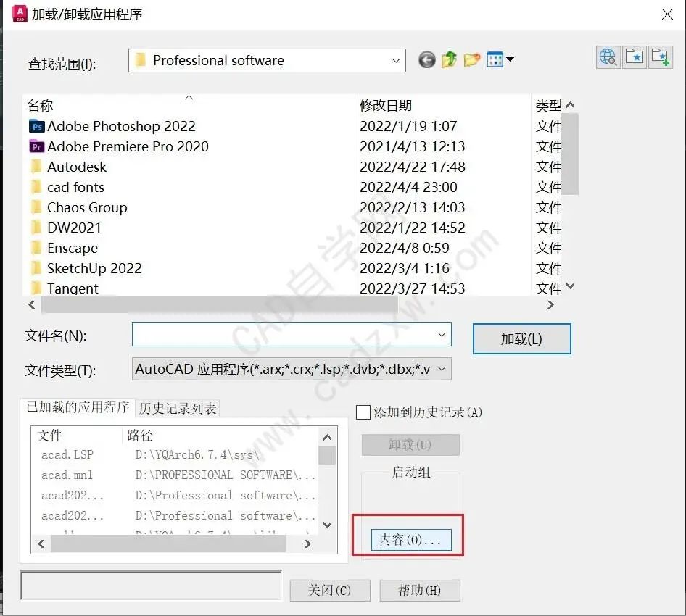Add current folder to Favorites
This screenshot has height=616, width=686.
(660, 57)
